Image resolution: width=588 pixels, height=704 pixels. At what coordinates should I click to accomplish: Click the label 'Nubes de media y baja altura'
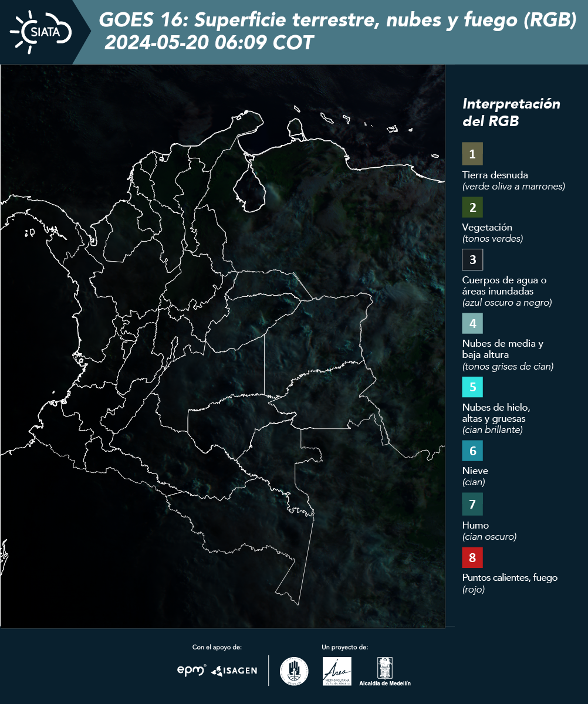click(503, 349)
